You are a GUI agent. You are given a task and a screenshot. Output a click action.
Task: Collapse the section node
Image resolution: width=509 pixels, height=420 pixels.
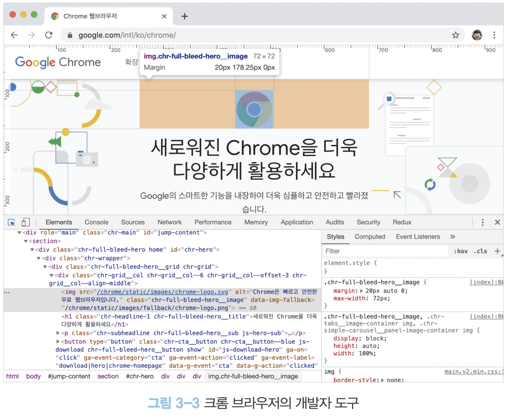coord(26,241)
